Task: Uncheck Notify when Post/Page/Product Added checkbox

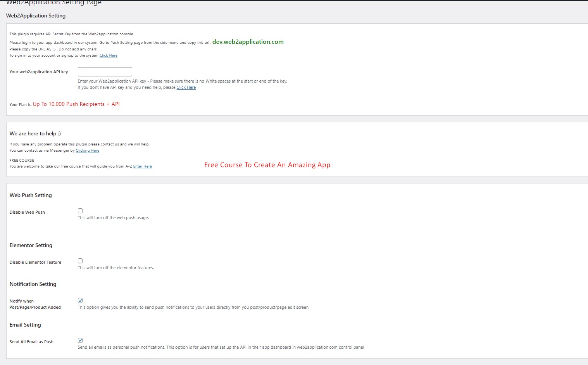Action: (x=80, y=301)
